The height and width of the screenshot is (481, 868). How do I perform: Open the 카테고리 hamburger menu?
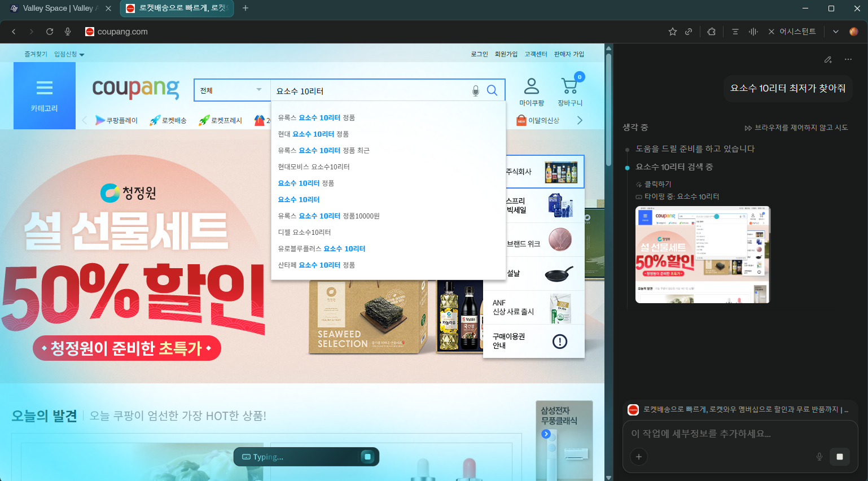pos(45,95)
